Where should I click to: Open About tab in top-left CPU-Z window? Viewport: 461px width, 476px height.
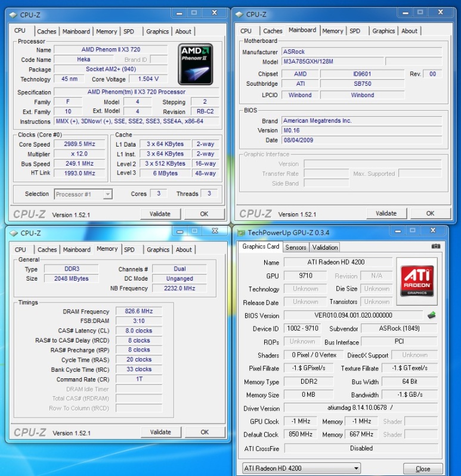tap(183, 31)
